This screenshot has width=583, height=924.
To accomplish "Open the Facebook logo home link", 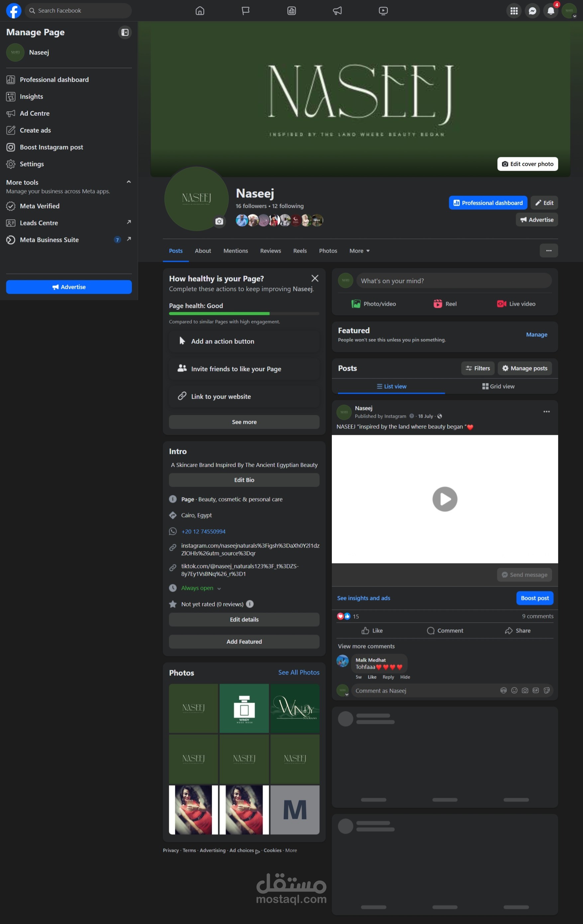I will click(13, 10).
